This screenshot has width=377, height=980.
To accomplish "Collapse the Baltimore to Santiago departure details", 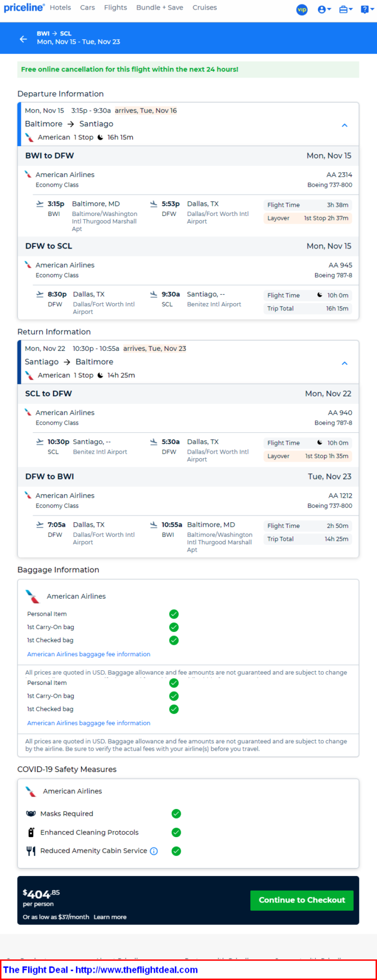I will coord(345,125).
